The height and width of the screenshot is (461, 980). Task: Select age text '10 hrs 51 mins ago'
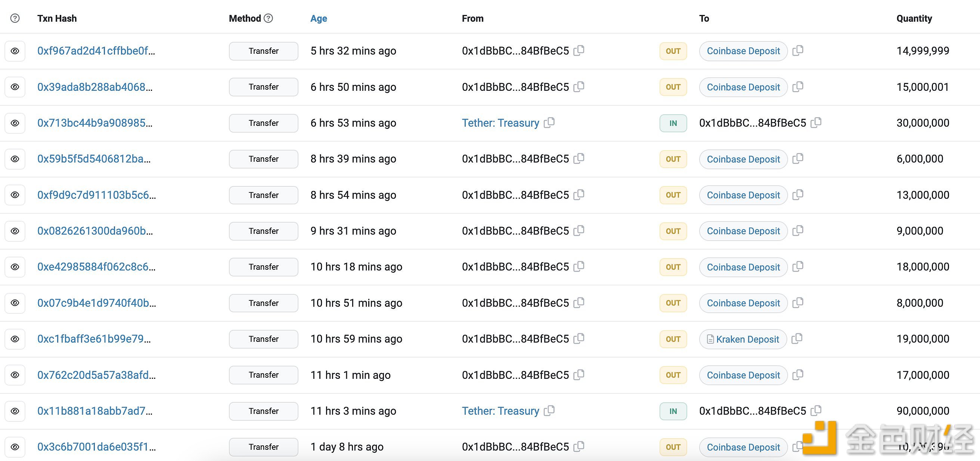tap(356, 303)
